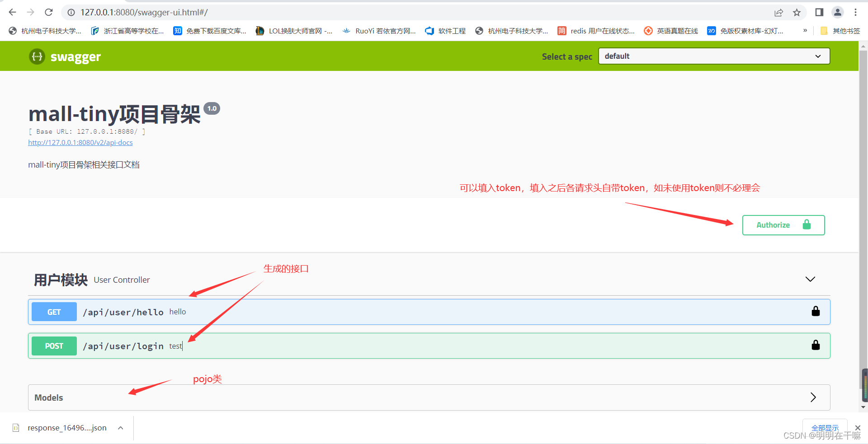Click the swagger wordmark text
The width and height of the screenshot is (868, 444).
click(x=75, y=57)
